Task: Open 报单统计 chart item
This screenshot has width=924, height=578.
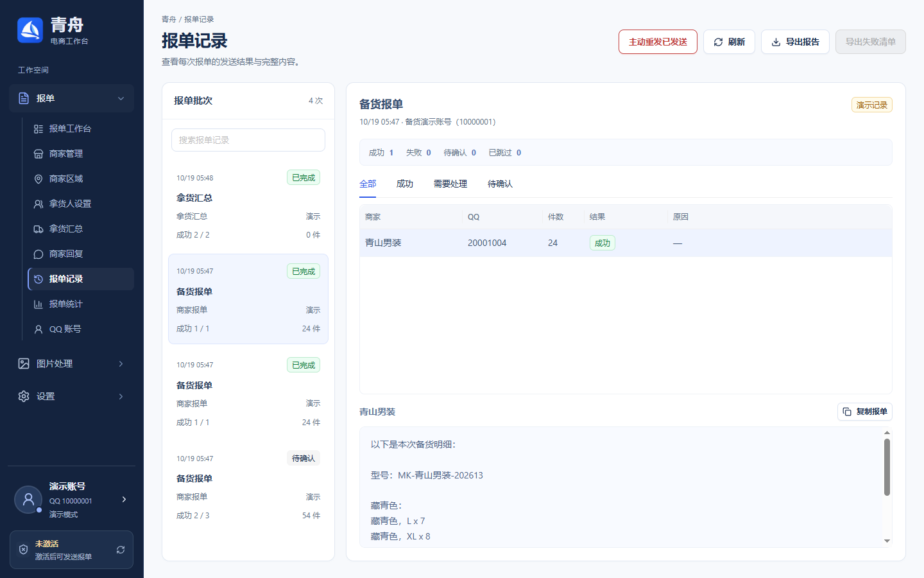Action: click(x=81, y=304)
